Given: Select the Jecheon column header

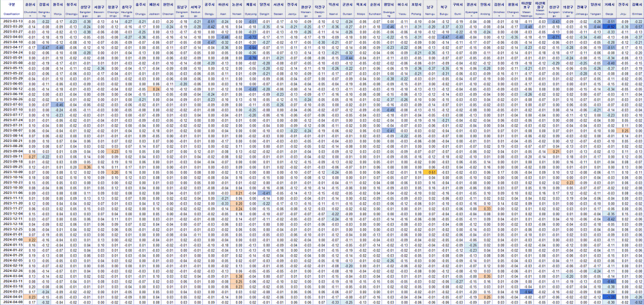Looking at the screenshot, I should tap(156, 9).
